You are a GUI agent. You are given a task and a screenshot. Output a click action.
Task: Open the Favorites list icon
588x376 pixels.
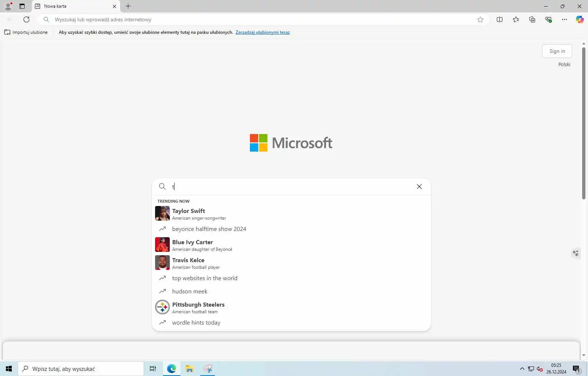[516, 19]
